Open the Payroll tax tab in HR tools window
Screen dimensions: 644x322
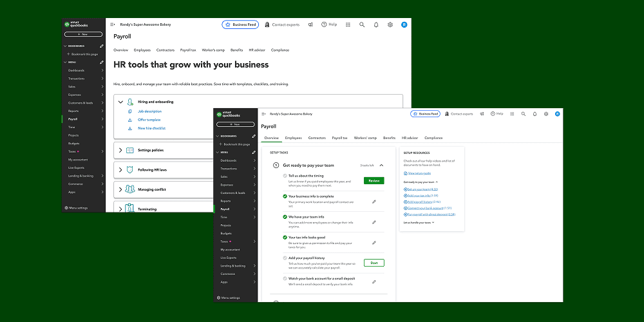coord(188,50)
